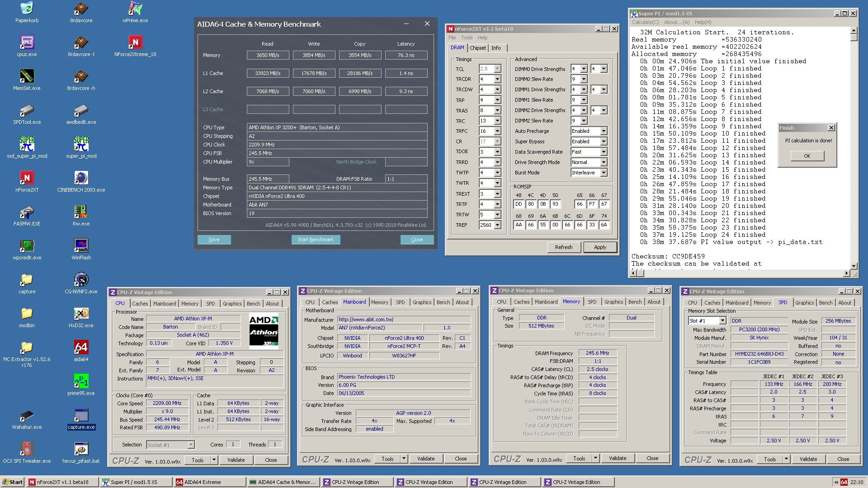868x488 pixels.
Task: Open Calculate(C) menu in Super PI
Action: (645, 22)
